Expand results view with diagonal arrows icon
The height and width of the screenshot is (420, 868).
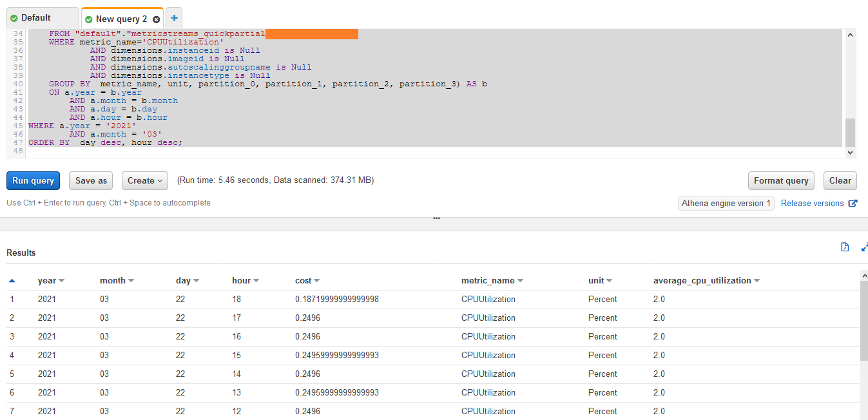point(864,247)
